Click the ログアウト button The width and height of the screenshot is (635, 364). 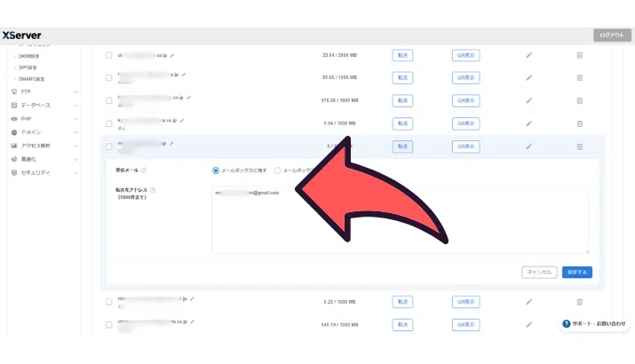coord(612,36)
